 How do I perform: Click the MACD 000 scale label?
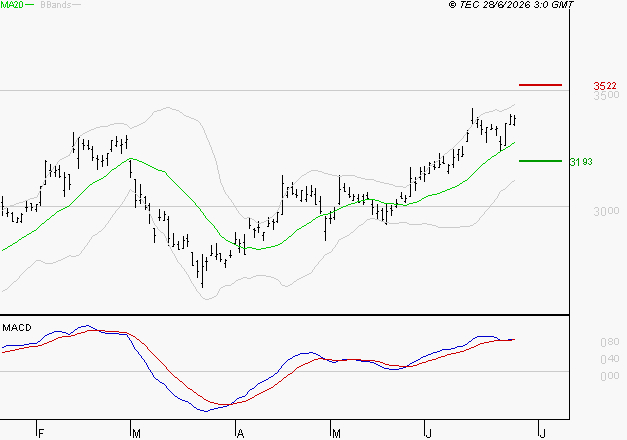610,376
